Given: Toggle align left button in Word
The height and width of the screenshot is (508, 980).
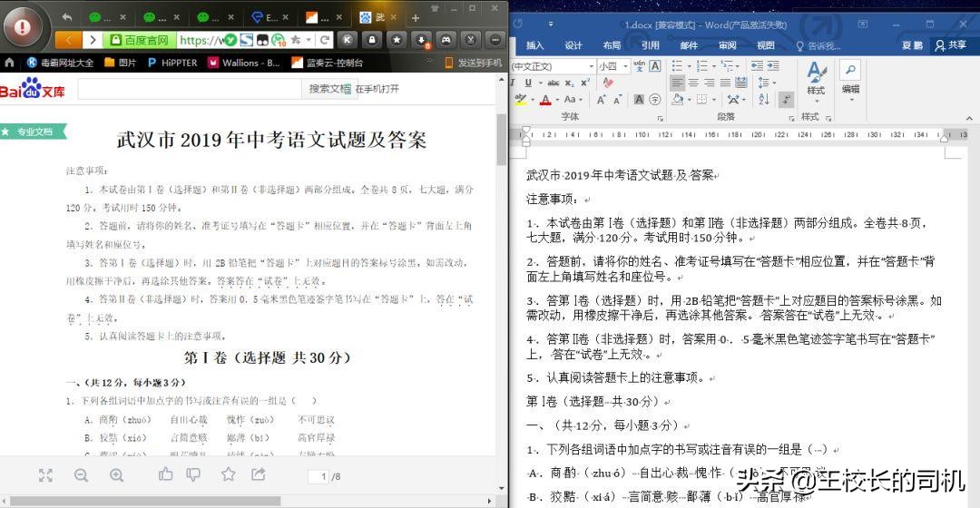Looking at the screenshot, I should (678, 83).
